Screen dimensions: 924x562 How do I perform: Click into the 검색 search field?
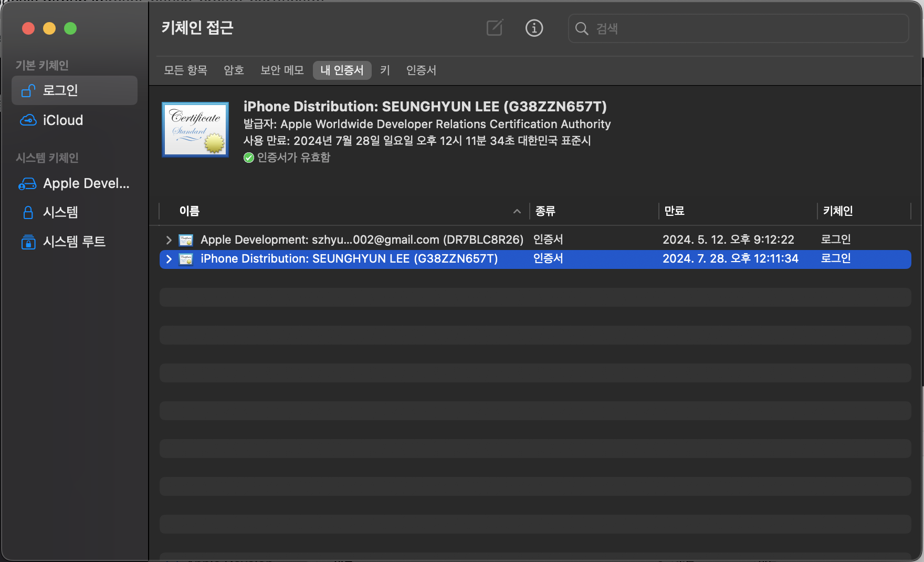coord(738,28)
